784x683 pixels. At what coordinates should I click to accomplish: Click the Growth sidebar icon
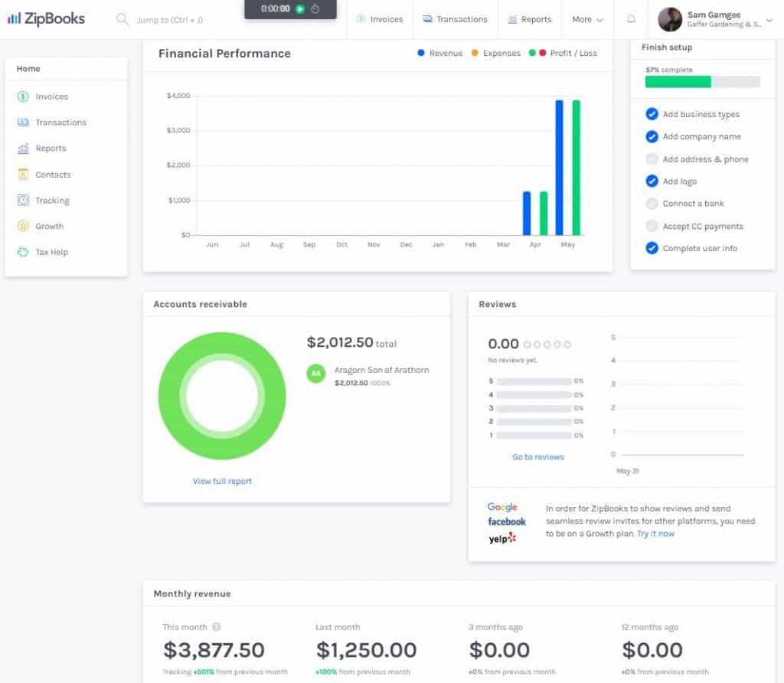pos(23,226)
